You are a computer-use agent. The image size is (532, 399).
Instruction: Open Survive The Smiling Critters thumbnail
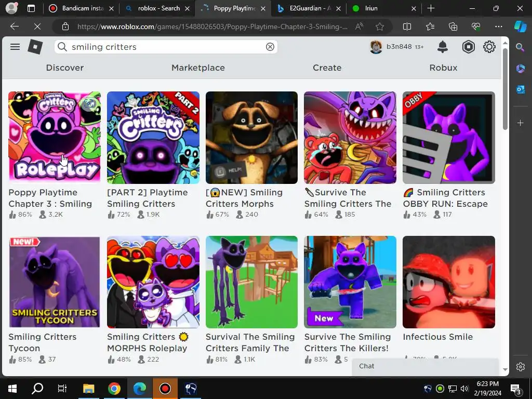[350, 137]
